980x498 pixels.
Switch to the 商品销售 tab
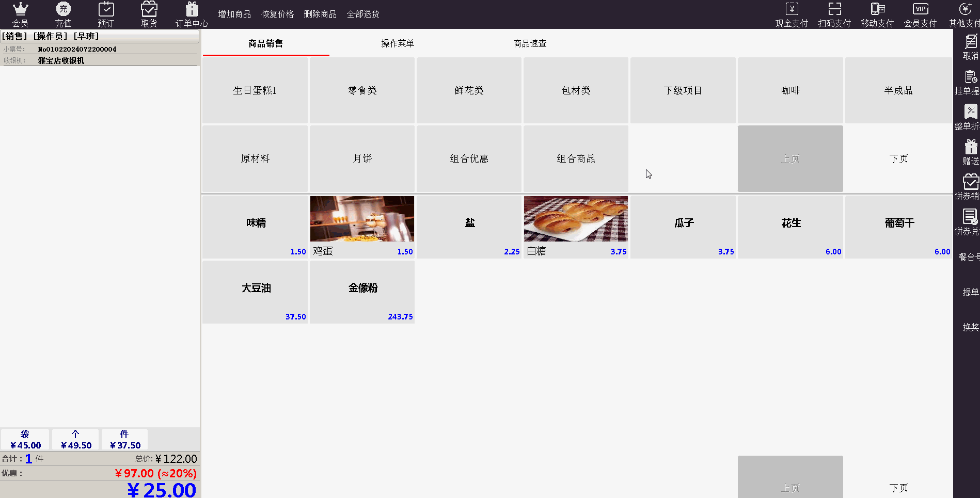[x=266, y=43]
